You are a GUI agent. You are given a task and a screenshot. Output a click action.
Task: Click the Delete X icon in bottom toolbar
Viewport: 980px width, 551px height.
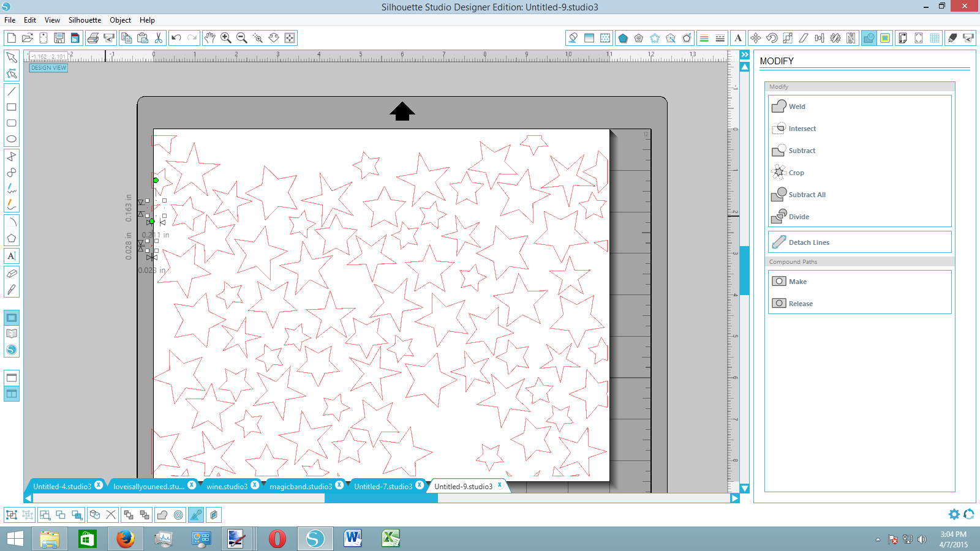(x=111, y=515)
